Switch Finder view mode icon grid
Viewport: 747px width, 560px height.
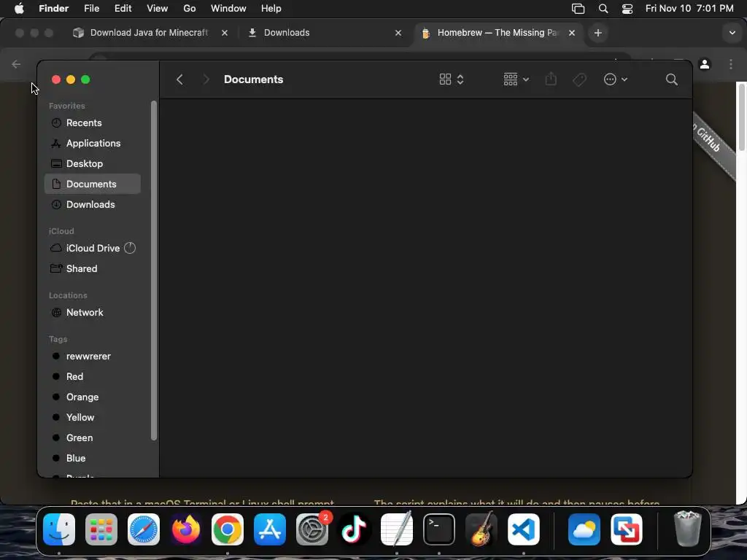click(451, 79)
